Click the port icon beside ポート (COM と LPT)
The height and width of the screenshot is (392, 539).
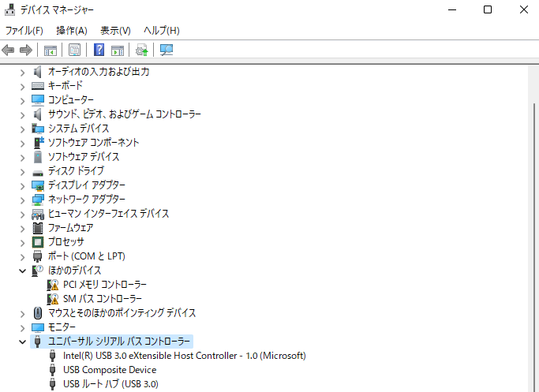(x=37, y=256)
